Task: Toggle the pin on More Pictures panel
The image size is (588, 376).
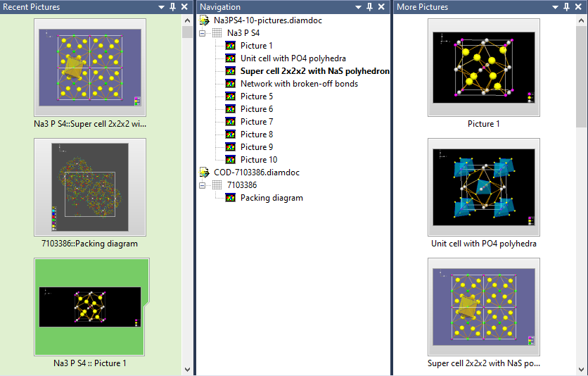Action: pos(567,7)
